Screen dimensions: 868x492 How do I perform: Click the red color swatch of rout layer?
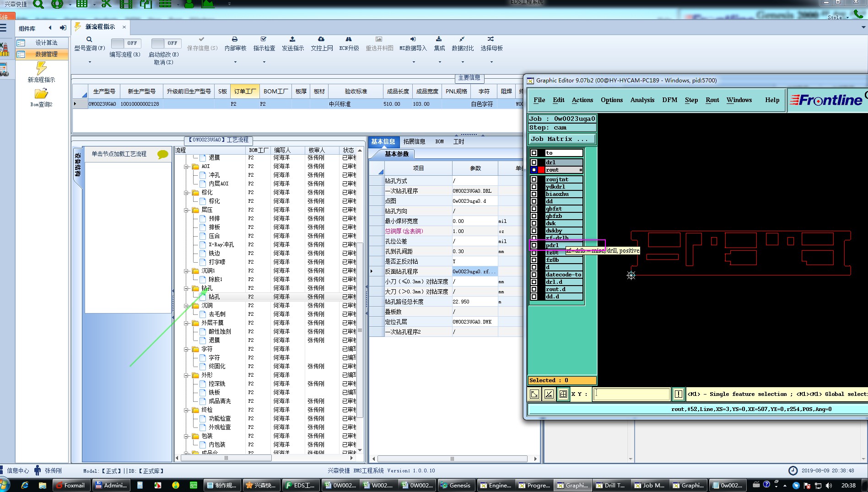click(541, 170)
